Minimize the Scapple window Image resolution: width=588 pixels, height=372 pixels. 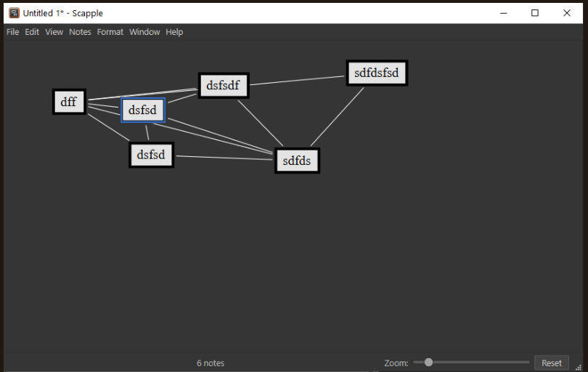point(504,13)
